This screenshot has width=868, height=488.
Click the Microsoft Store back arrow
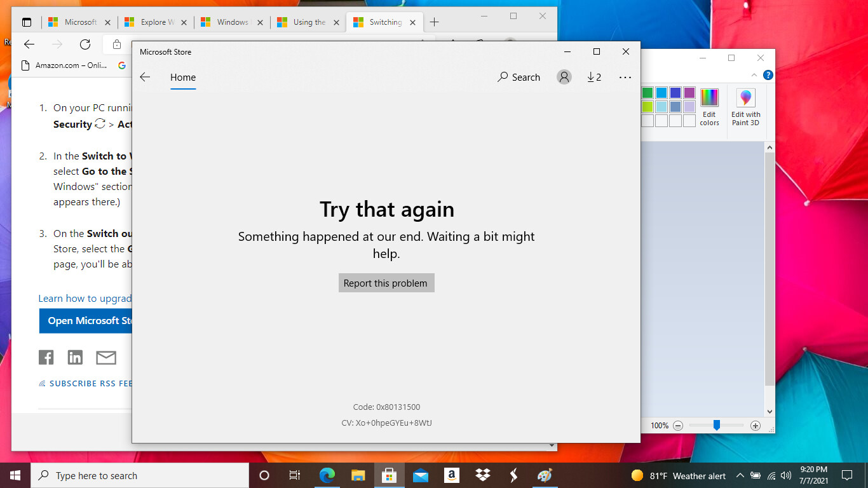click(145, 77)
